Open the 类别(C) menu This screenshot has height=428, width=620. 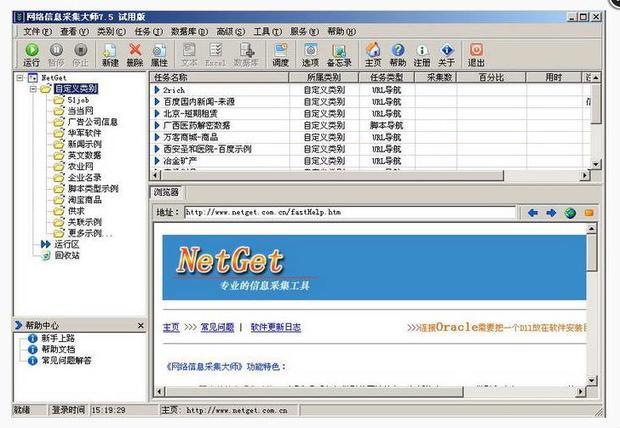coord(112,31)
